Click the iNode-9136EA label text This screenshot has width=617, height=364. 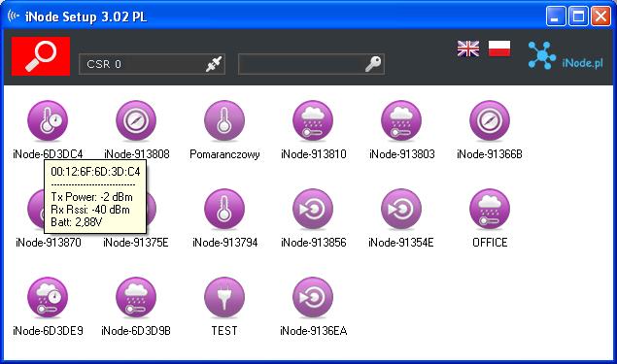pos(314,331)
